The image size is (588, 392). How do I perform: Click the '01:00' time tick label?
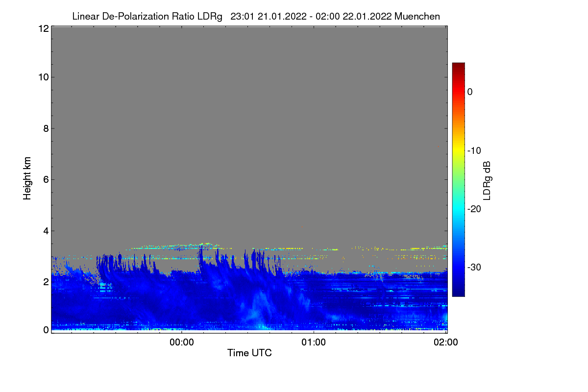pyautogui.click(x=314, y=343)
